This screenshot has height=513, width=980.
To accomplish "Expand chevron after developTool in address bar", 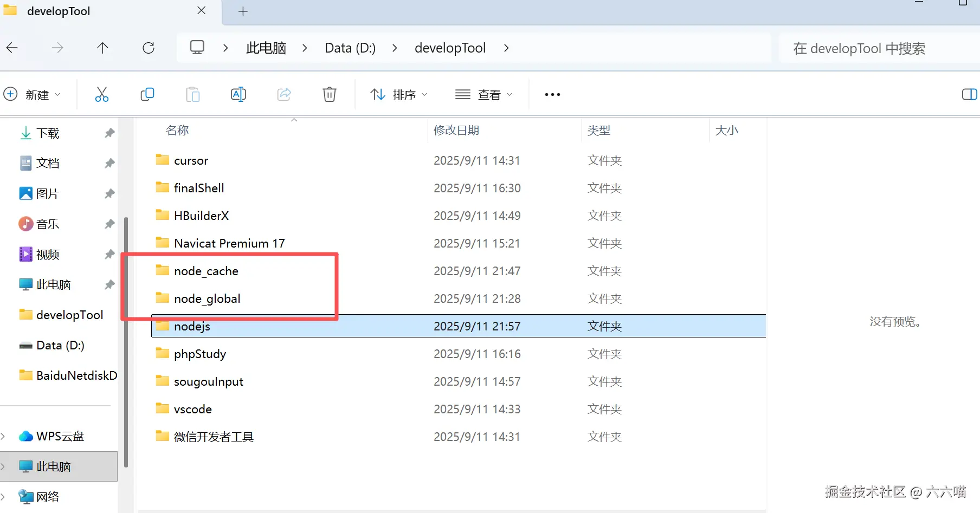I will 506,48.
